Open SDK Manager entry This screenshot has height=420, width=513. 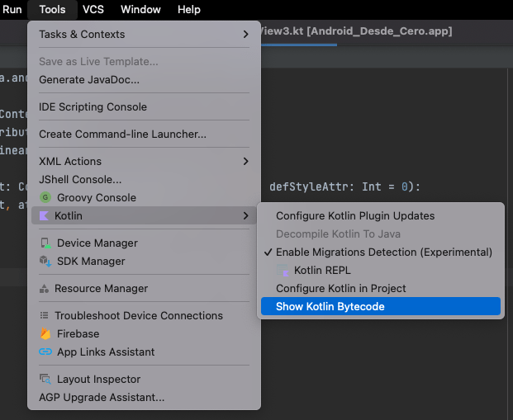[144, 261]
